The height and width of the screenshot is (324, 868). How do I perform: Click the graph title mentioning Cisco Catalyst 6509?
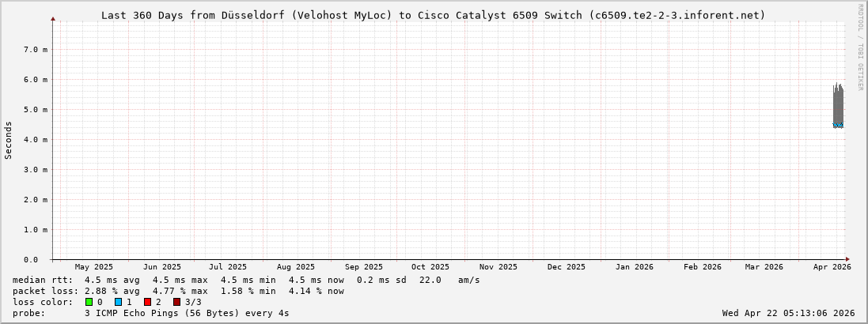pos(434,15)
